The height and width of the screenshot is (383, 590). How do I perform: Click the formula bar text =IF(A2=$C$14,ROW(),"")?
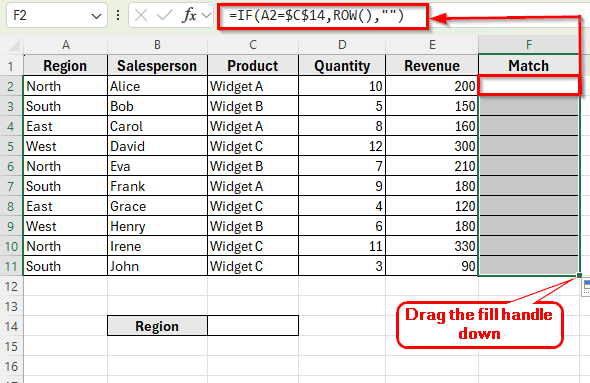316,15
